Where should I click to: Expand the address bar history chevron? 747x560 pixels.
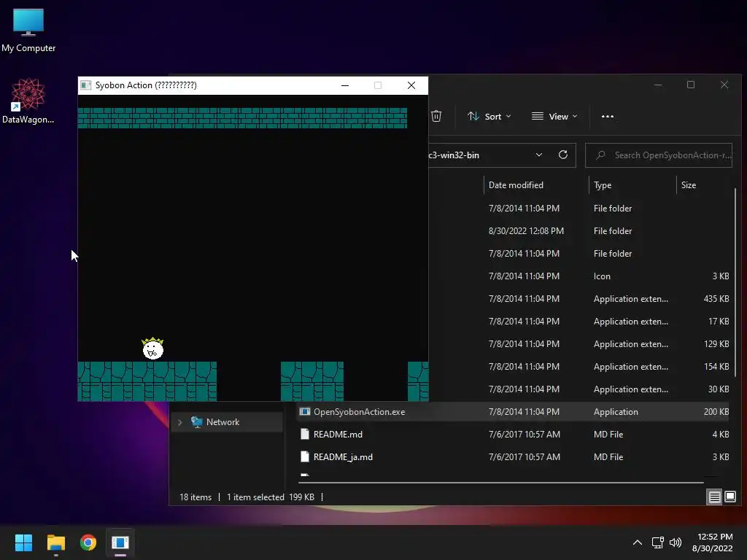539,155
